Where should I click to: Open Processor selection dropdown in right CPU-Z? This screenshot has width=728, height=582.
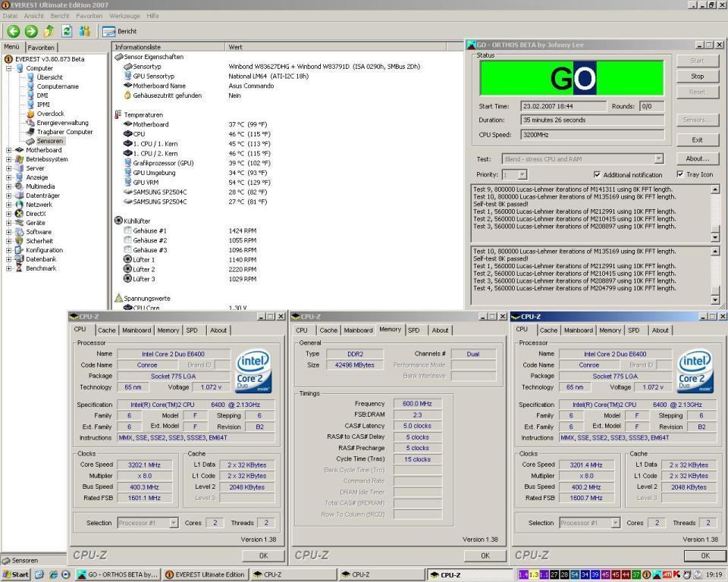(616, 523)
